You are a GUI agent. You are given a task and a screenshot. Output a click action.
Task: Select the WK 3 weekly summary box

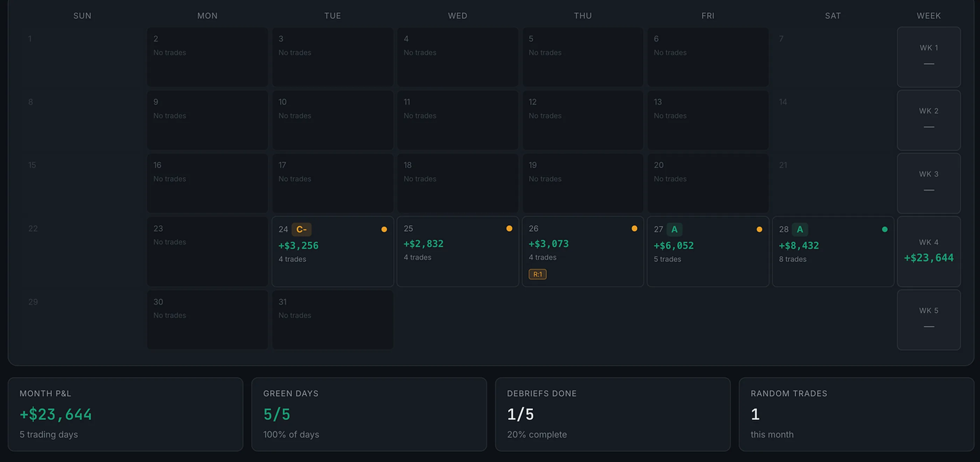pyautogui.click(x=929, y=183)
